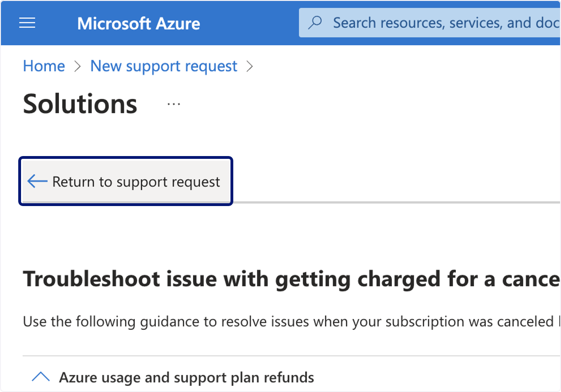Image resolution: width=561 pixels, height=392 pixels.
Task: Click Return to support request button
Action: [x=126, y=181]
